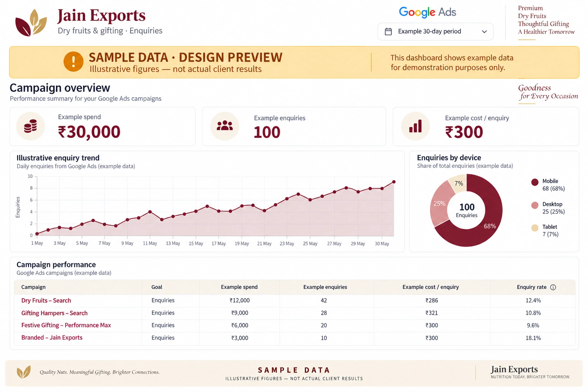Click the 25% Desktop donut segment
Image resolution: width=588 pixels, height=392 pixels.
[x=439, y=203]
